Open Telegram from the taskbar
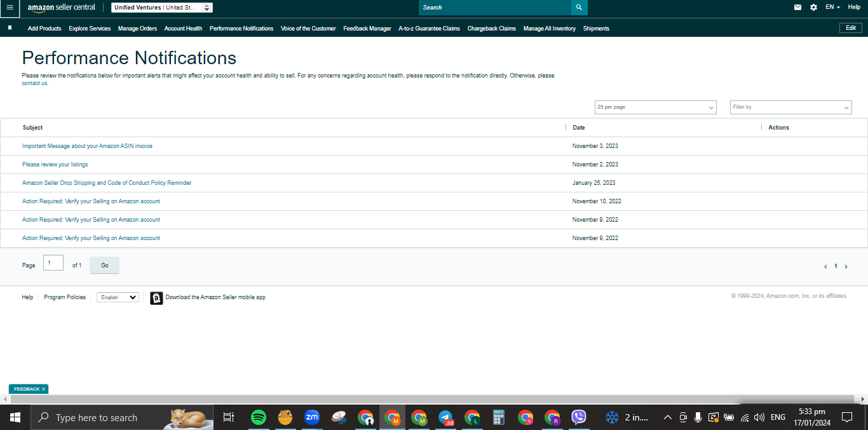Screen dimensions: 868x430 [x=445, y=417]
